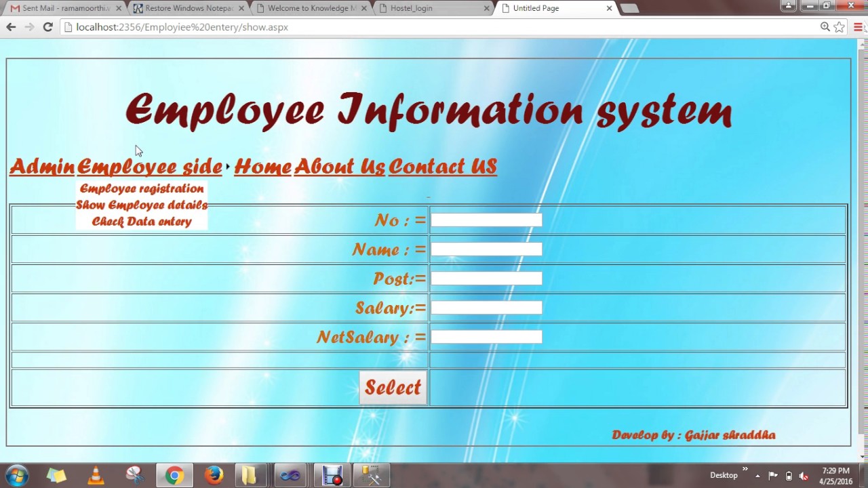
Task: Focus the No input field
Action: 486,220
